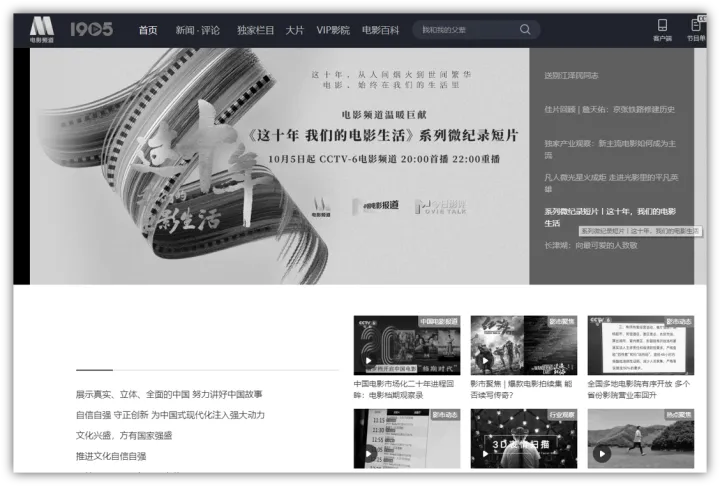Click the search magnifier icon

point(525,30)
